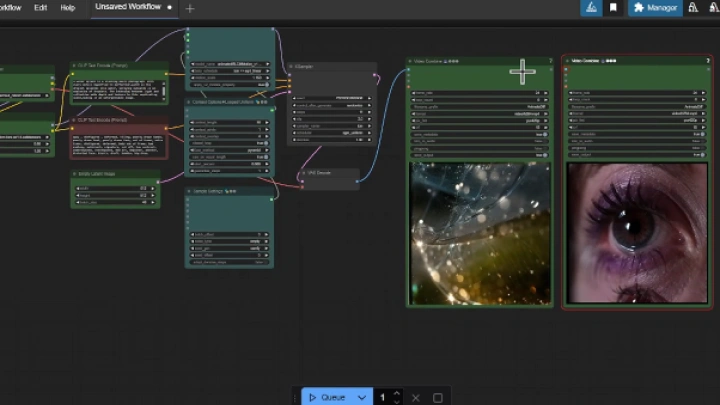720x405 pixels.
Task: Toggle adapt_denoise_steps in Sample Settings
Action: 229,262
